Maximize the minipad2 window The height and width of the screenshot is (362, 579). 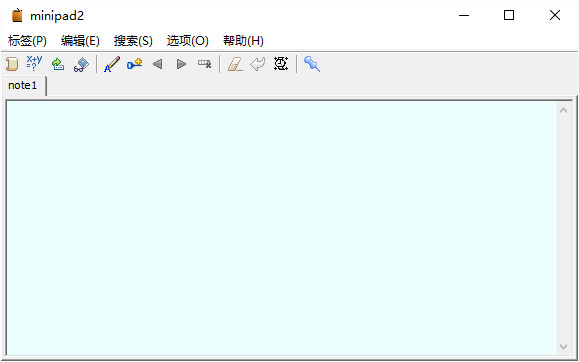[x=509, y=16]
